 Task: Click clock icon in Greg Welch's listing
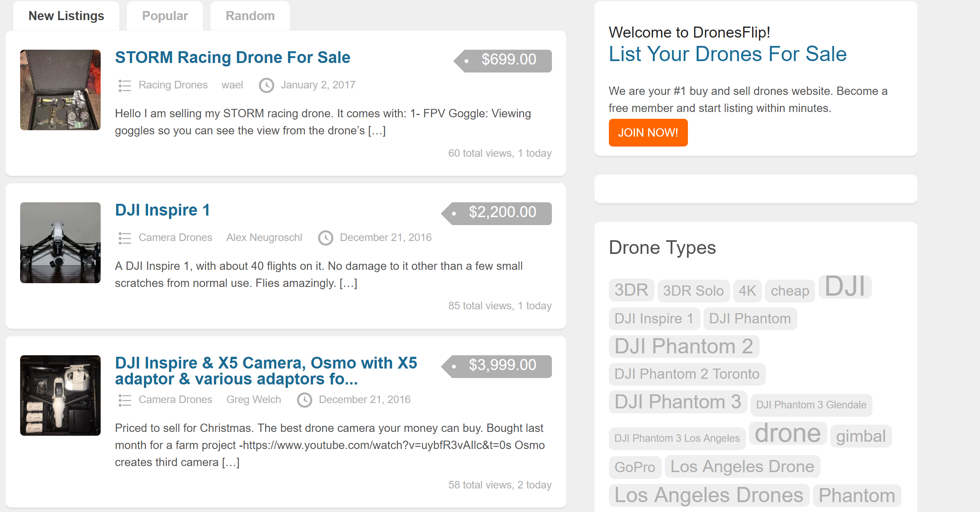(x=304, y=400)
